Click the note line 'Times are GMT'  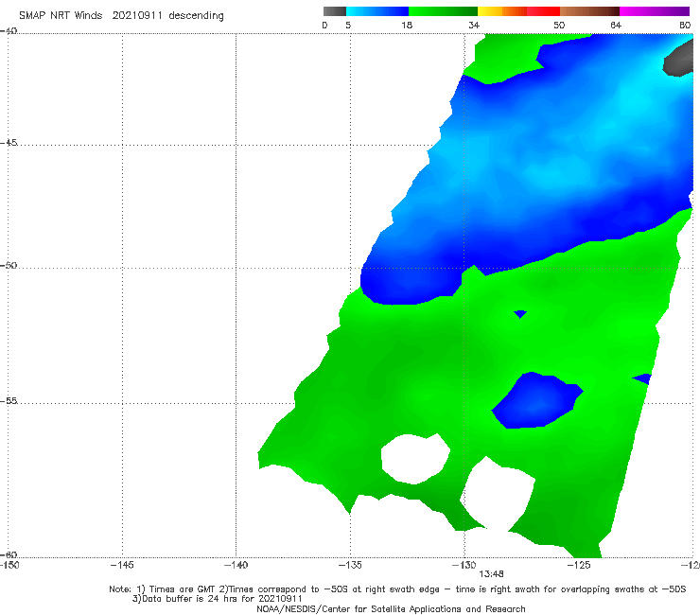182,589
